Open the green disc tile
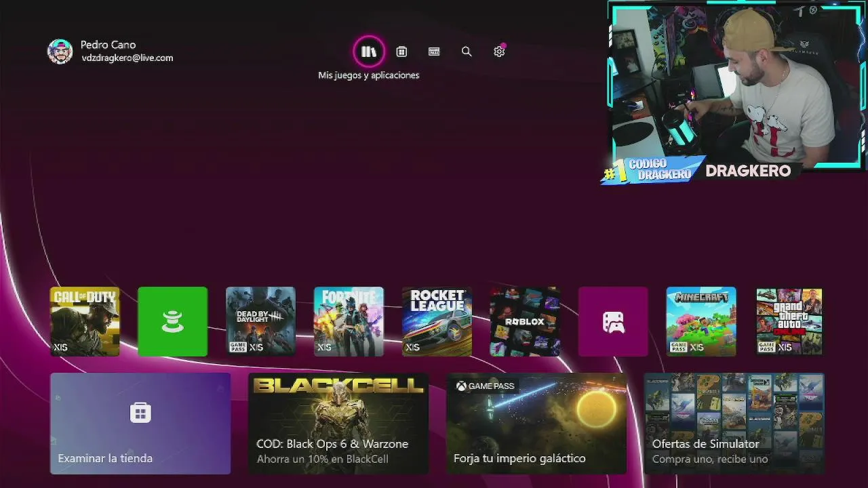This screenshot has width=868, height=488. coord(173,321)
